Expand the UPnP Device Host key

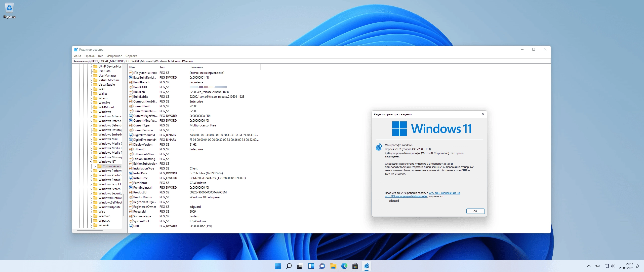[91, 66]
